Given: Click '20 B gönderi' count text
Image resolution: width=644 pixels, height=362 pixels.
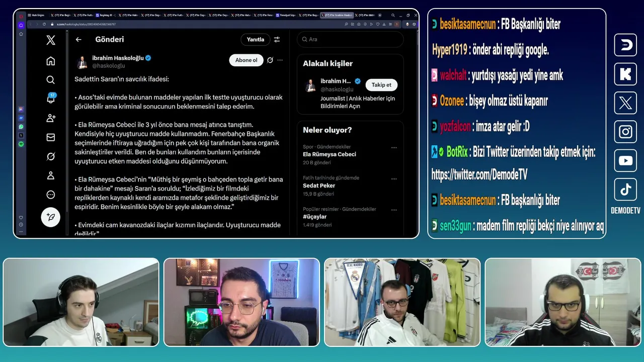Looking at the screenshot, I should point(317,163).
